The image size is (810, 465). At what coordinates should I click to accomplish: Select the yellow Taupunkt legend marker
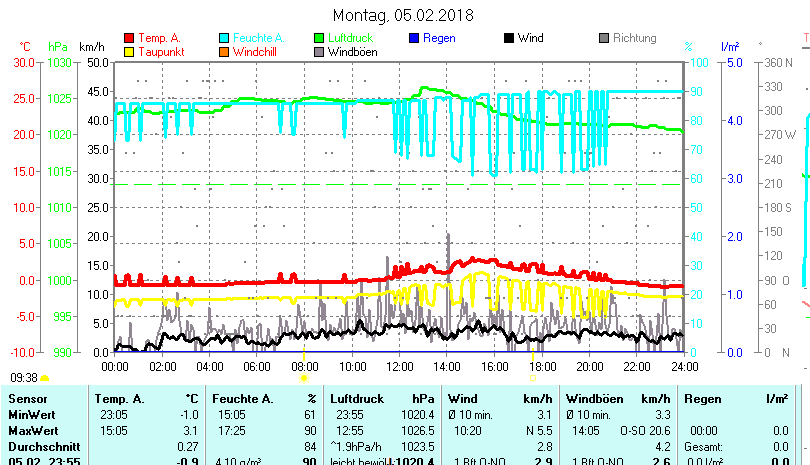click(x=130, y=52)
